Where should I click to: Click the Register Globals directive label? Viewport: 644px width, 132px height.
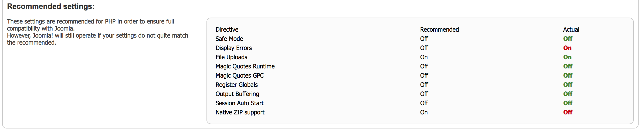click(x=237, y=85)
